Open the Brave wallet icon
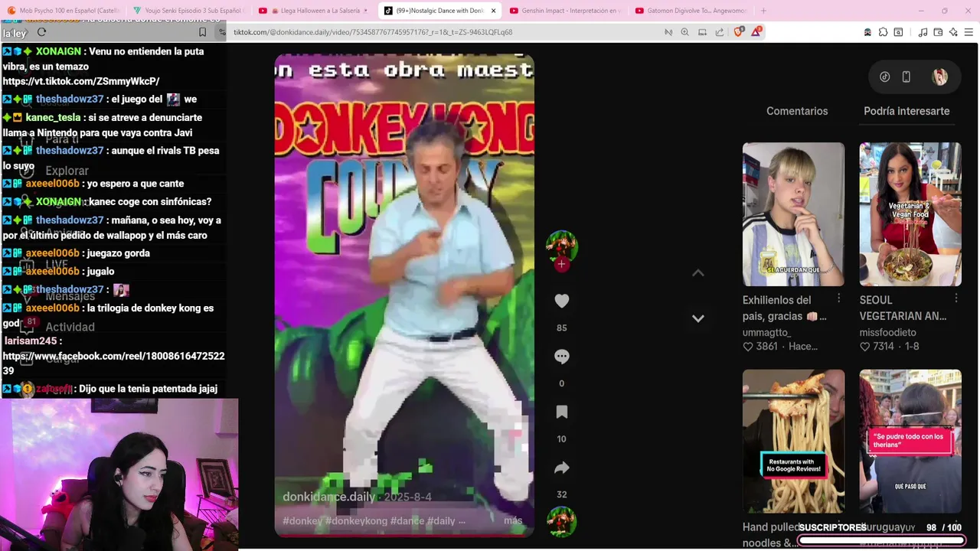The width and height of the screenshot is (980, 551). (x=938, y=32)
